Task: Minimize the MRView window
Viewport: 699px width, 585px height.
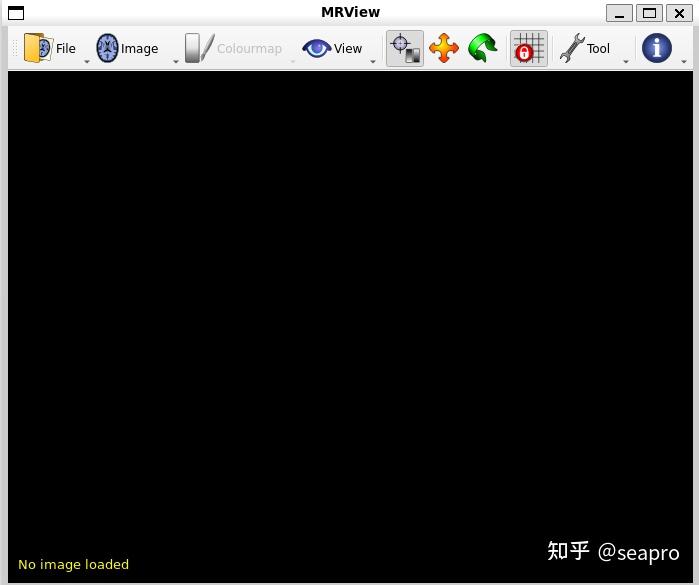Action: click(x=619, y=13)
